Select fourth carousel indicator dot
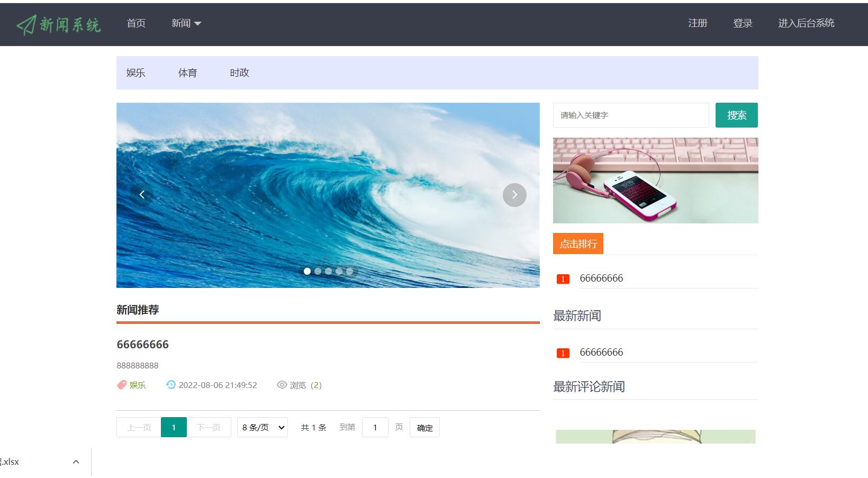The height and width of the screenshot is (478, 868). click(x=339, y=271)
